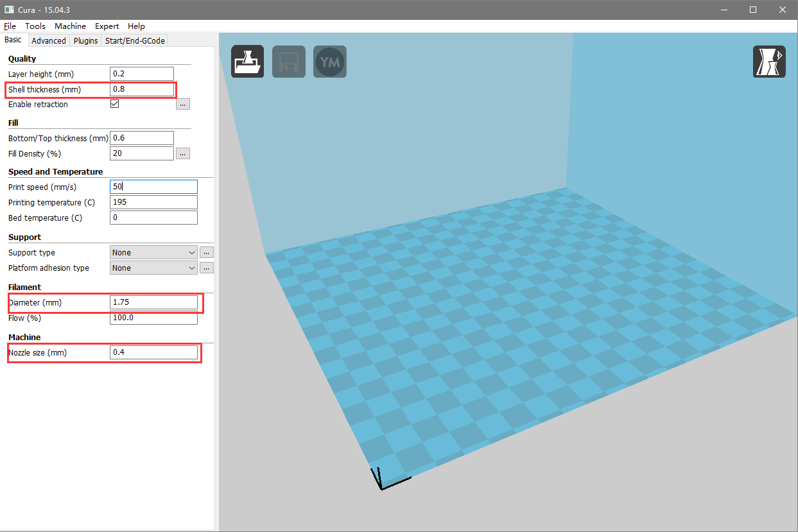
Task: Click the Load model icon
Action: (x=247, y=62)
